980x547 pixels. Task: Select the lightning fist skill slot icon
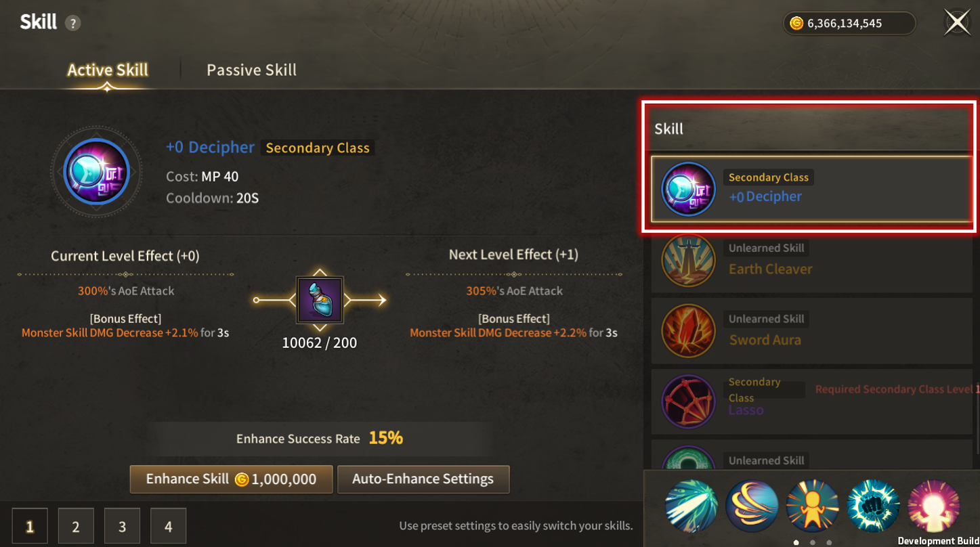874,506
